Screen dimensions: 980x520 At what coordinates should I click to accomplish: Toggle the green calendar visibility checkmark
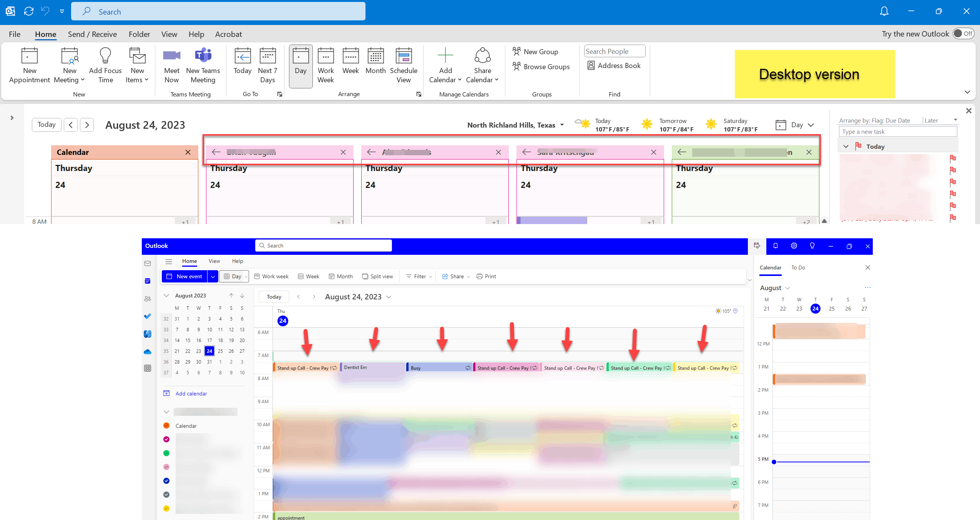click(166, 453)
